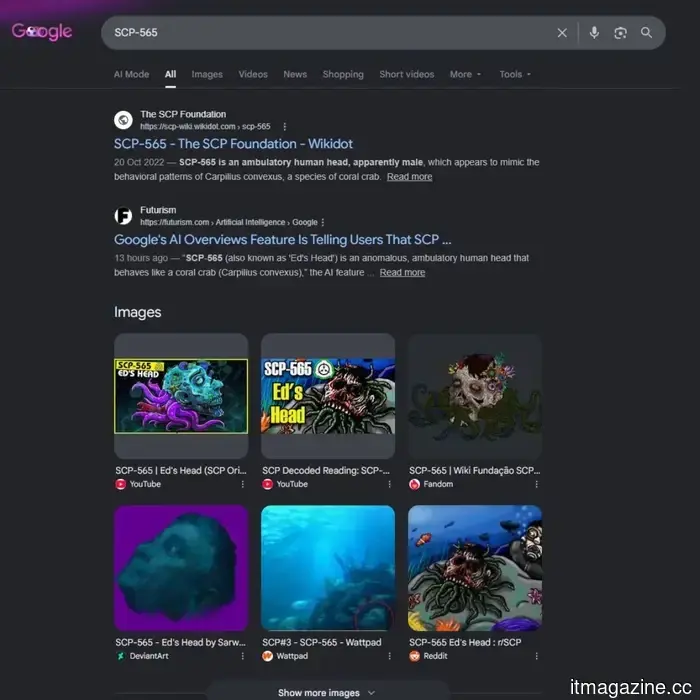Click 'SCP-565 | Wiki Fundação SCP...' caption

click(475, 471)
